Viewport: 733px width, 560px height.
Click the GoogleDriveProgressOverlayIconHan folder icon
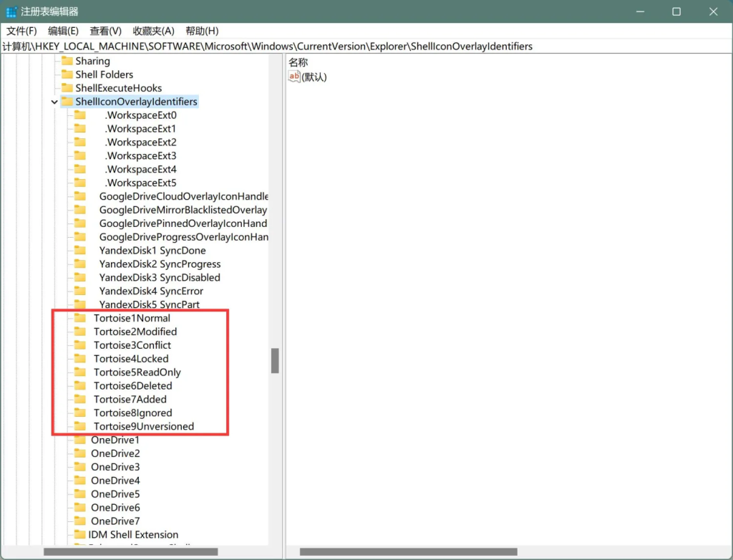click(80, 237)
